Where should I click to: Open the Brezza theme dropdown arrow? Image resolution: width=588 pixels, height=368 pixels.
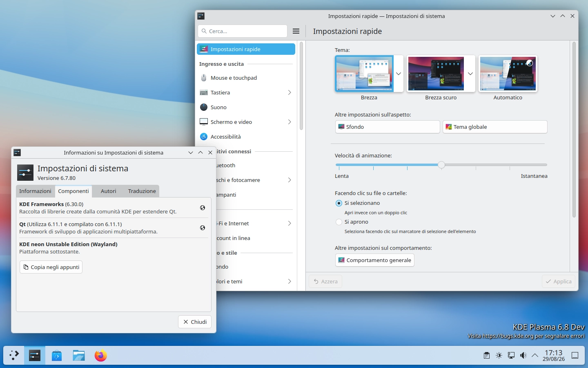pos(399,74)
